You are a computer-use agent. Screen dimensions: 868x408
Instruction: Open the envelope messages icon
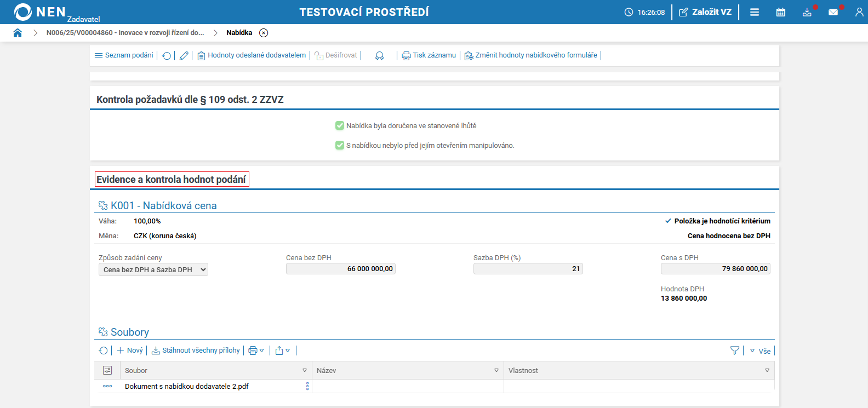click(833, 12)
